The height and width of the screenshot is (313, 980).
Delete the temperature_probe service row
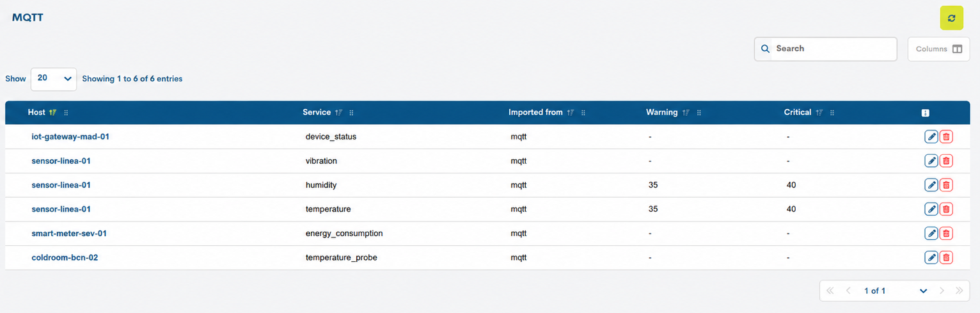pos(946,257)
